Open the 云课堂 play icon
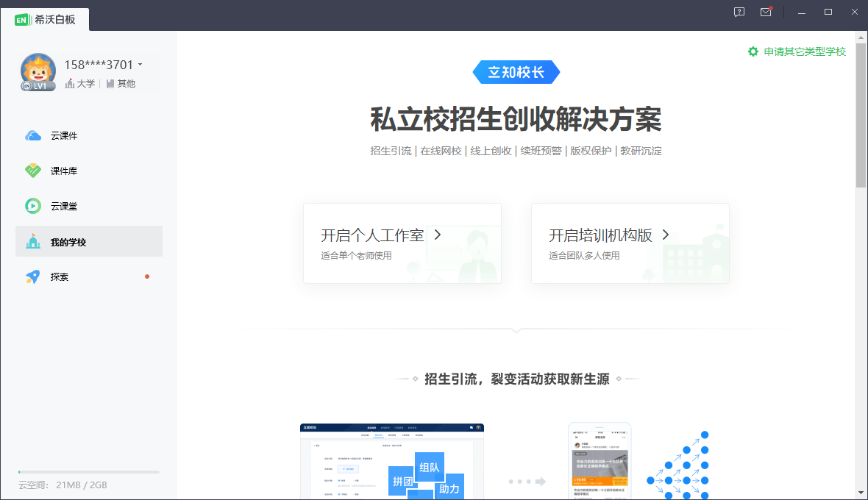This screenshot has height=500, width=868. tap(33, 207)
